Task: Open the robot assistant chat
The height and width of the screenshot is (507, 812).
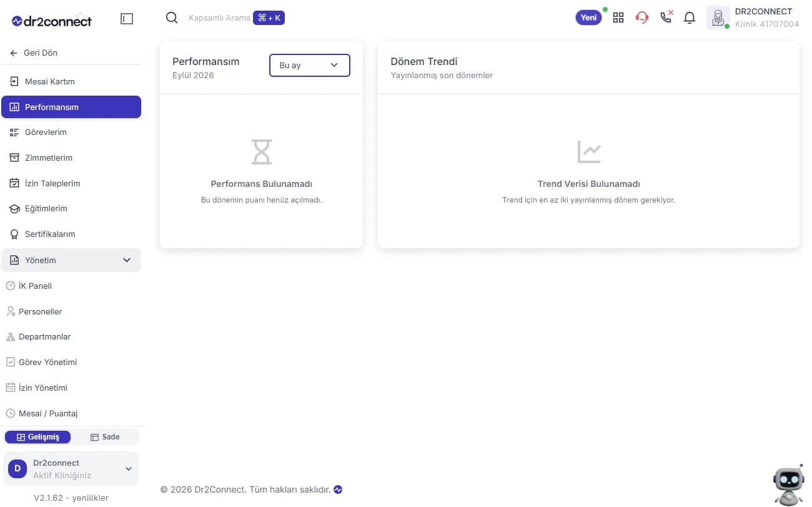Action: pos(788,485)
